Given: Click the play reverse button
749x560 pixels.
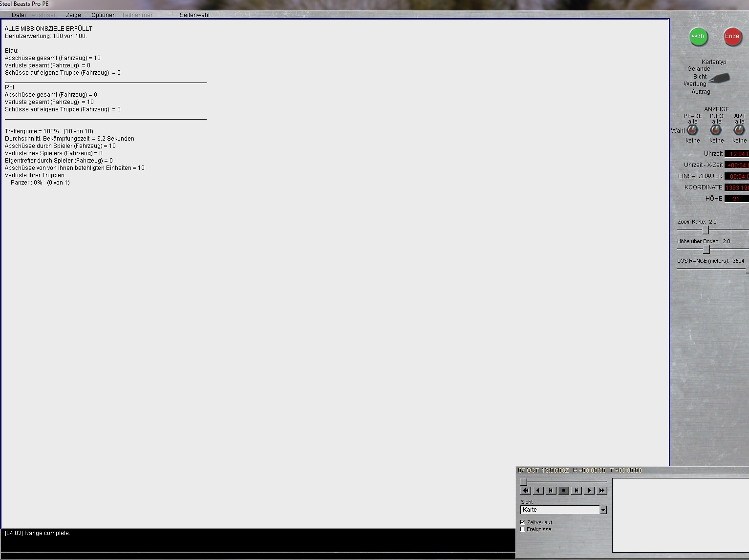Looking at the screenshot, I should 538,491.
